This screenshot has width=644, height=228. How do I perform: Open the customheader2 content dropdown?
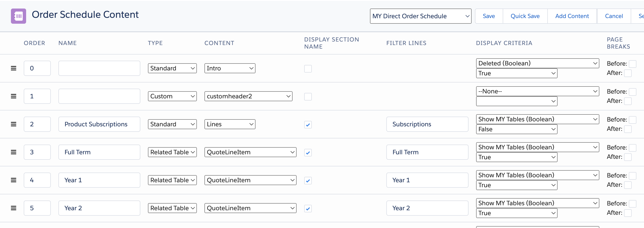click(248, 96)
